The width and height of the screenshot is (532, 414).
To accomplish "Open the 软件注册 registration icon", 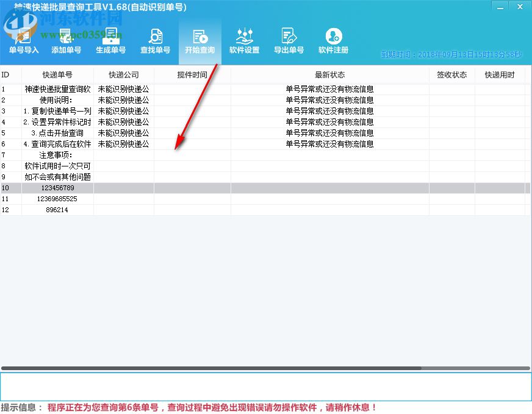I will (333, 41).
